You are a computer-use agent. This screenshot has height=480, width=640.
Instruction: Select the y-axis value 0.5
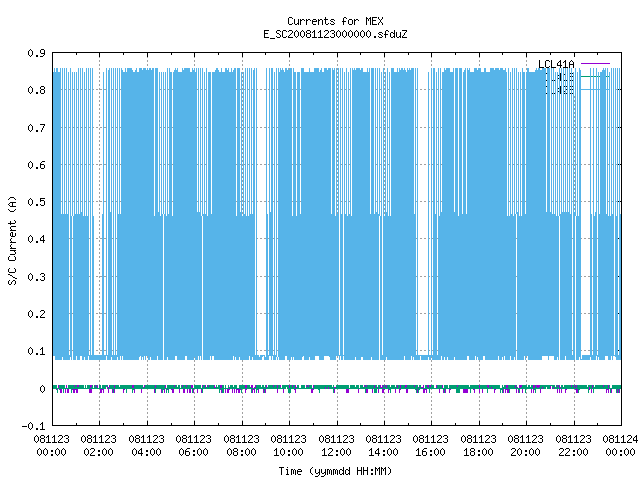pyautogui.click(x=36, y=202)
